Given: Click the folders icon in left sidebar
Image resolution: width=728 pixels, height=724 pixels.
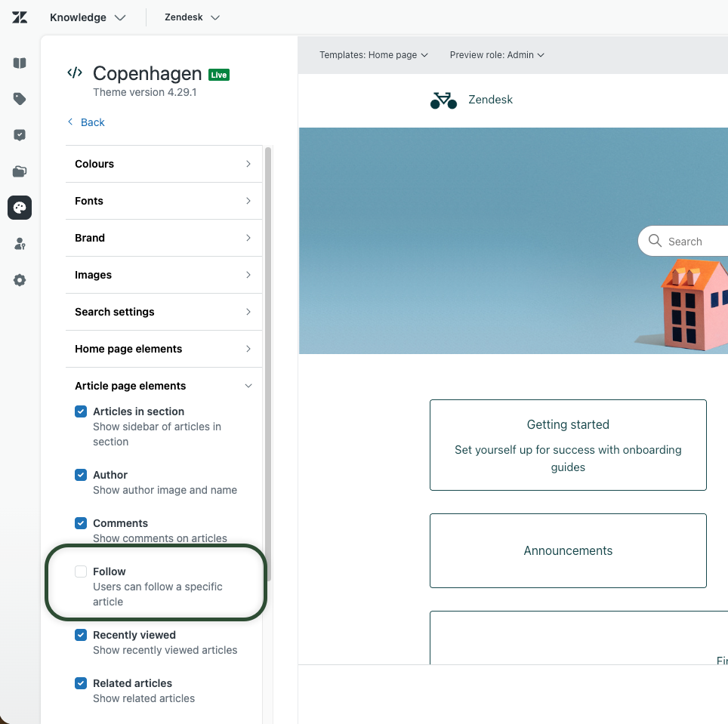Looking at the screenshot, I should pos(20,171).
